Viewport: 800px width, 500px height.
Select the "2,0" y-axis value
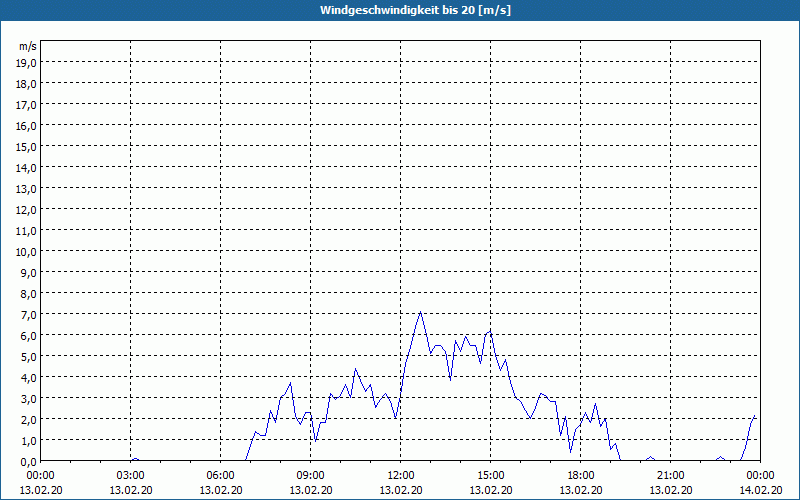point(29,419)
